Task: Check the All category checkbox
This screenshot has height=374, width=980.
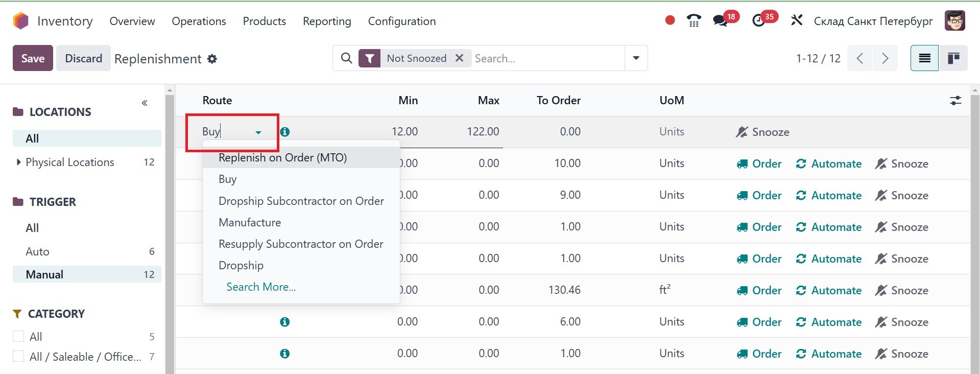Action: point(18,336)
